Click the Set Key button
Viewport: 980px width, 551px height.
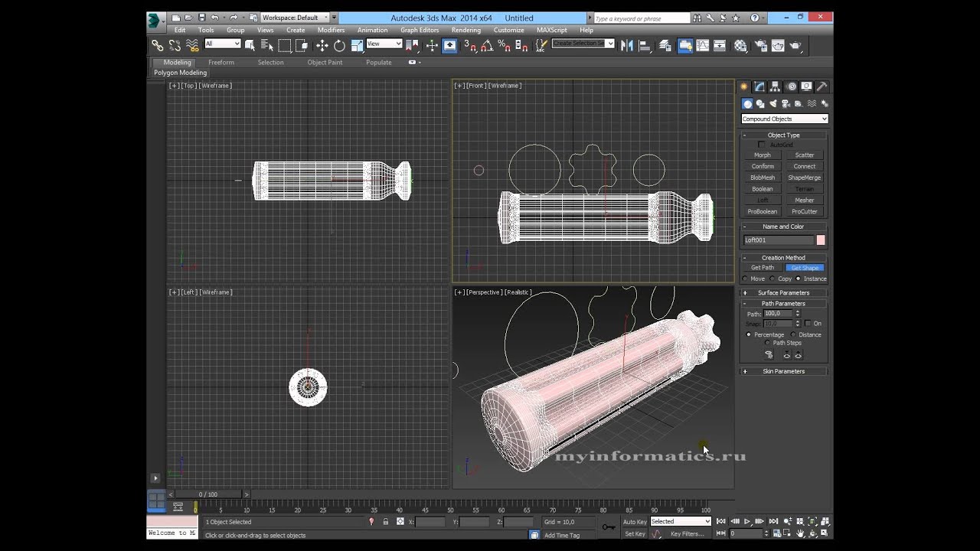635,534
